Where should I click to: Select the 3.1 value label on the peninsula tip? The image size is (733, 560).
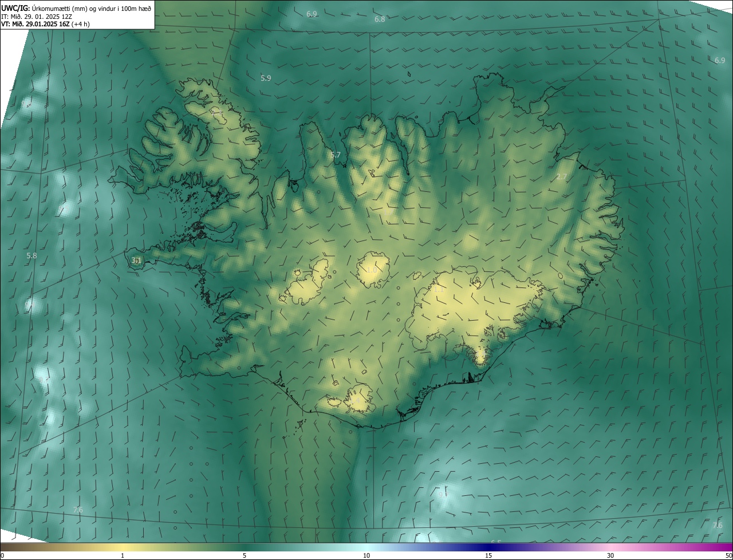pos(136,260)
